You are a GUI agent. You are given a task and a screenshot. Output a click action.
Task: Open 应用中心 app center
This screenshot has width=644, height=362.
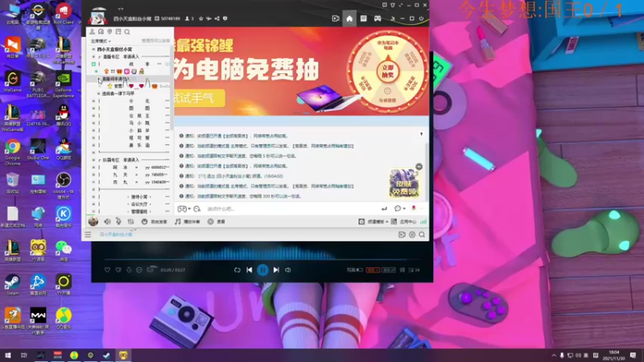[x=404, y=222]
